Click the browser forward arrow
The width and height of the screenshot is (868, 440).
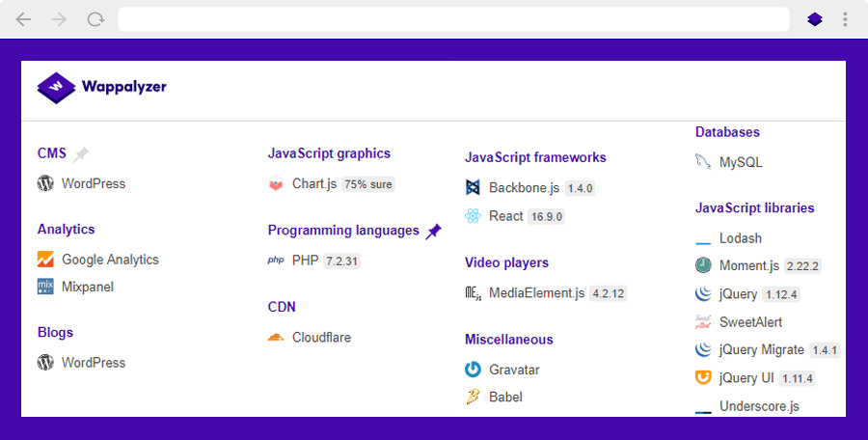(59, 19)
